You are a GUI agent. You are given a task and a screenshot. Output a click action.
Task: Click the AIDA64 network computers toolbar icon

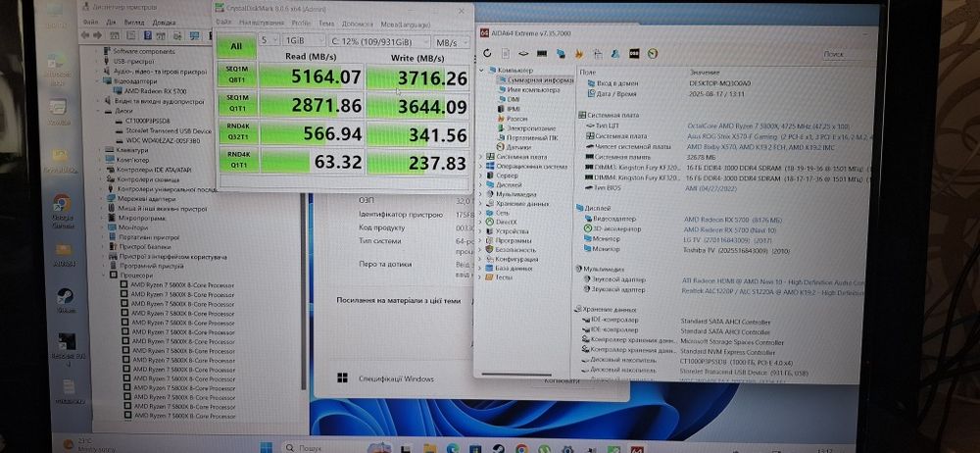tap(561, 54)
